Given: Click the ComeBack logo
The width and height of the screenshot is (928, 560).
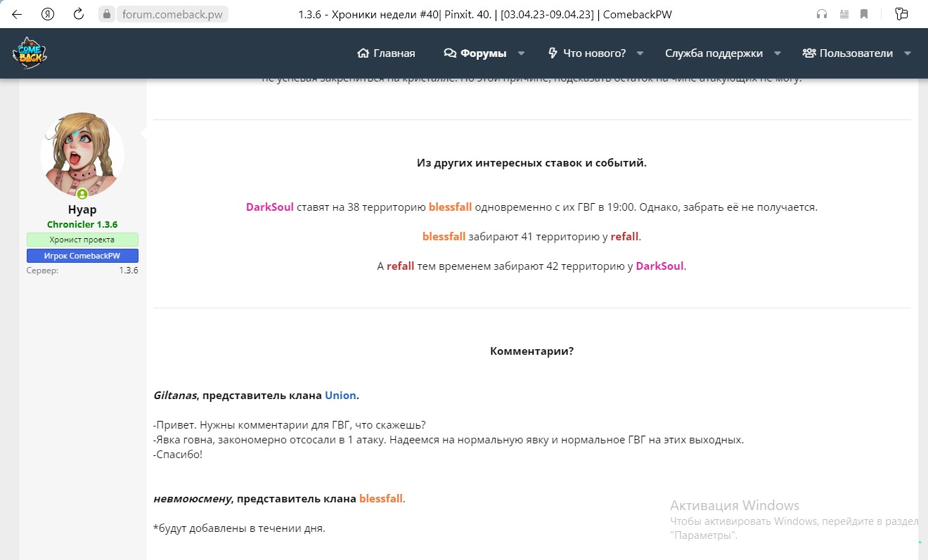Looking at the screenshot, I should point(30,53).
